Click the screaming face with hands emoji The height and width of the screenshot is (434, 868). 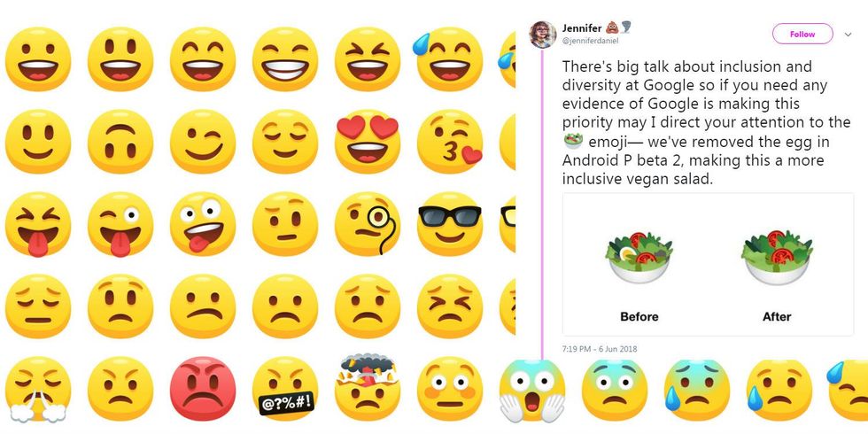(x=532, y=390)
